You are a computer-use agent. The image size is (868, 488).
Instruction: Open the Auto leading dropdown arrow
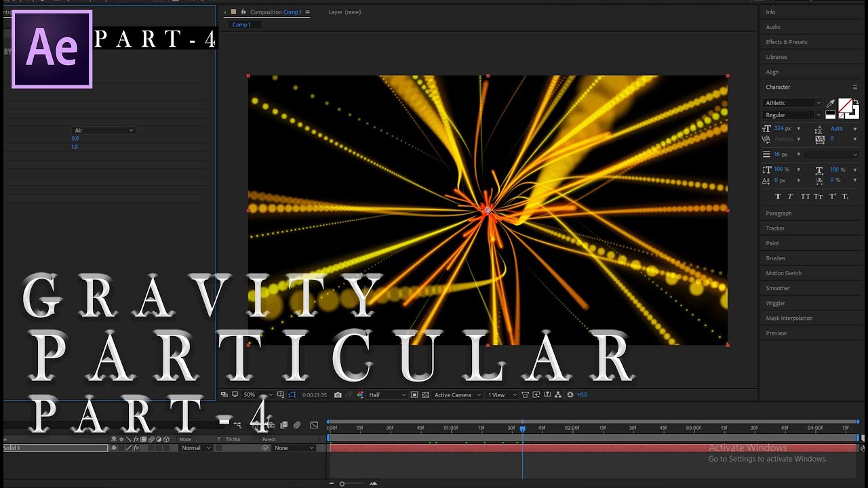pos(855,129)
